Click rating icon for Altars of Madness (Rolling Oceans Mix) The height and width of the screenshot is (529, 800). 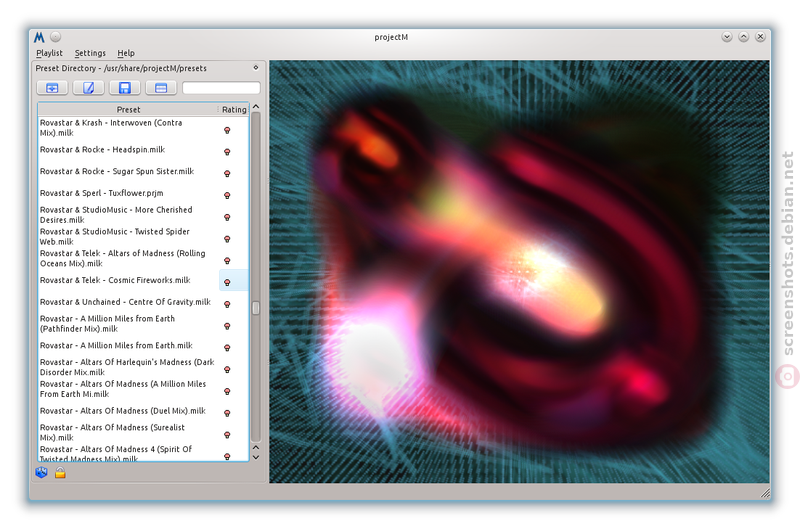[x=228, y=261]
